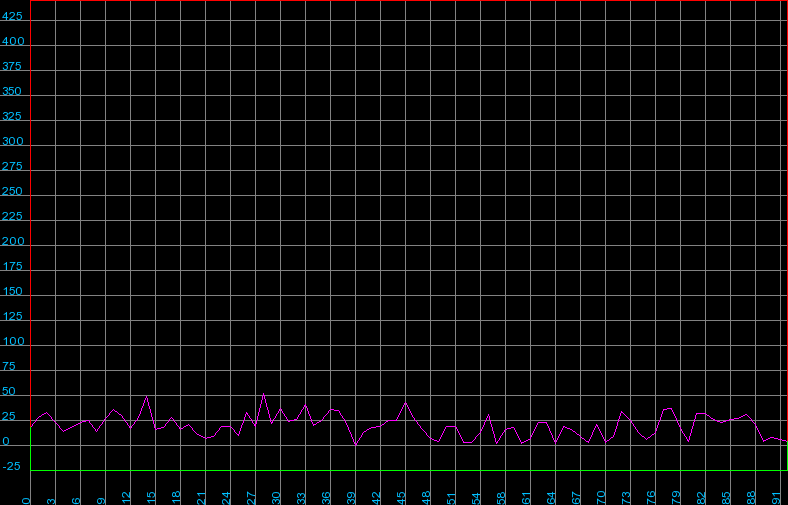The width and height of the screenshot is (788, 505).
Task: Click the 100 vertical axis label
Action: (x=13, y=341)
